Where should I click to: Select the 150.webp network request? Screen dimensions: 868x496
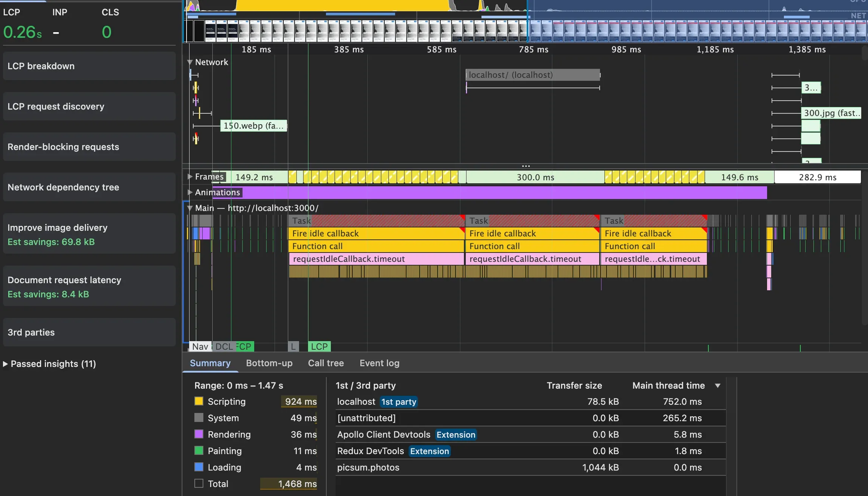click(253, 126)
